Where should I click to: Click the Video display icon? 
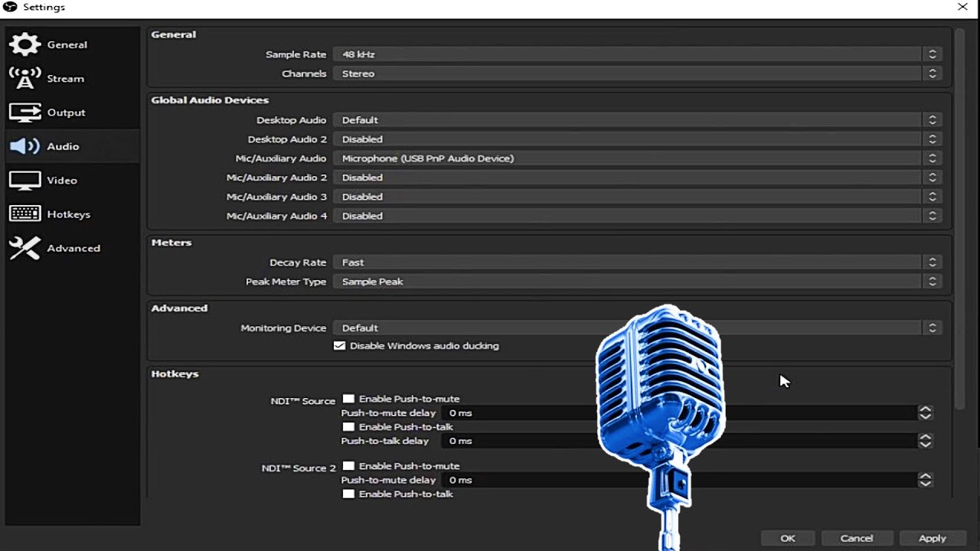coord(24,181)
